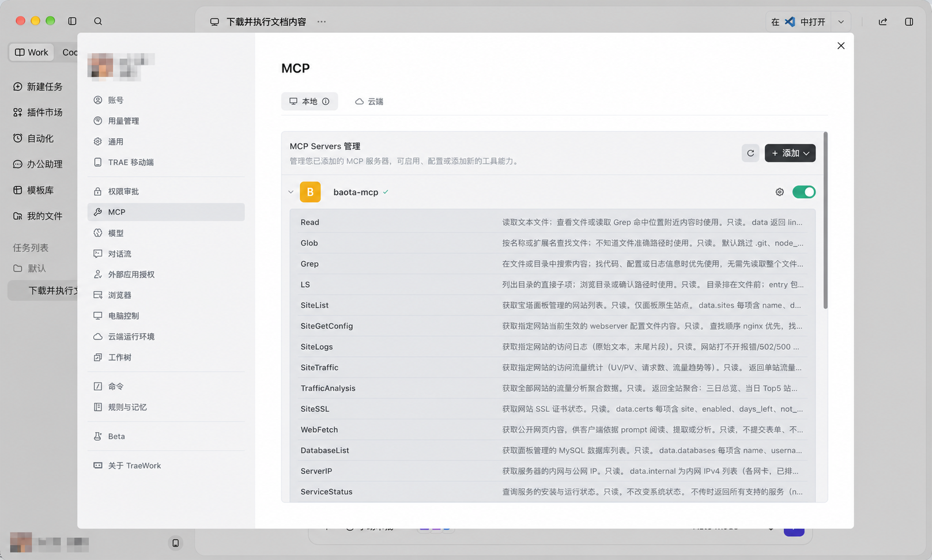Open 模板库 in main sidebar

click(33, 190)
